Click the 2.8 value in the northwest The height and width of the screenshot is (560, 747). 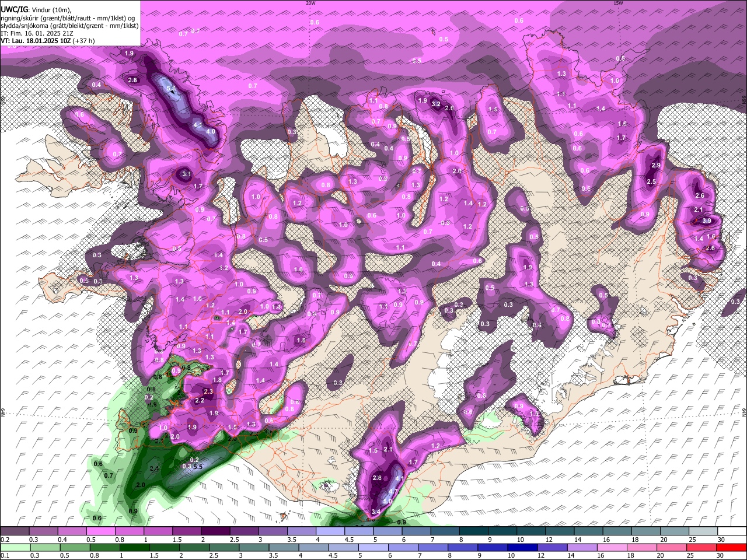(x=132, y=80)
